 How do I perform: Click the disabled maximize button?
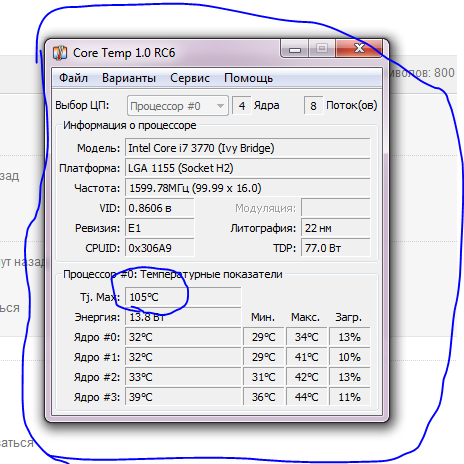(322, 49)
